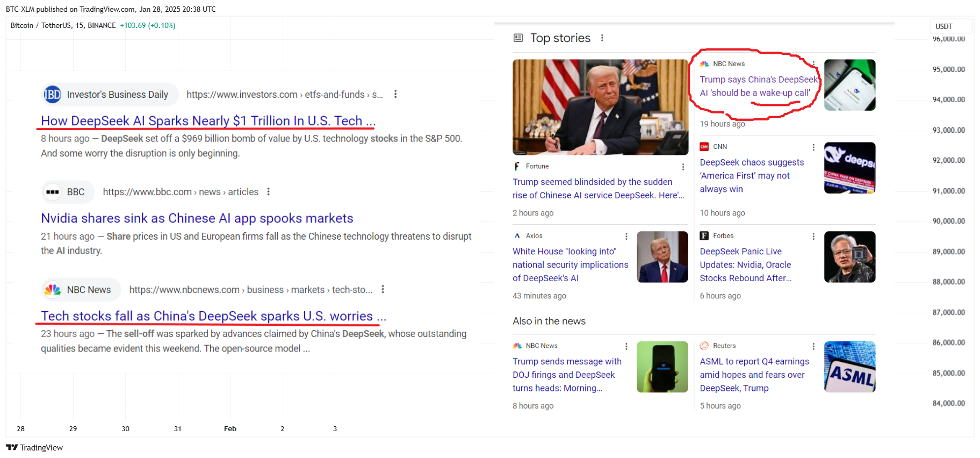
Task: Click the BBC favicon icon
Action: coord(53,192)
